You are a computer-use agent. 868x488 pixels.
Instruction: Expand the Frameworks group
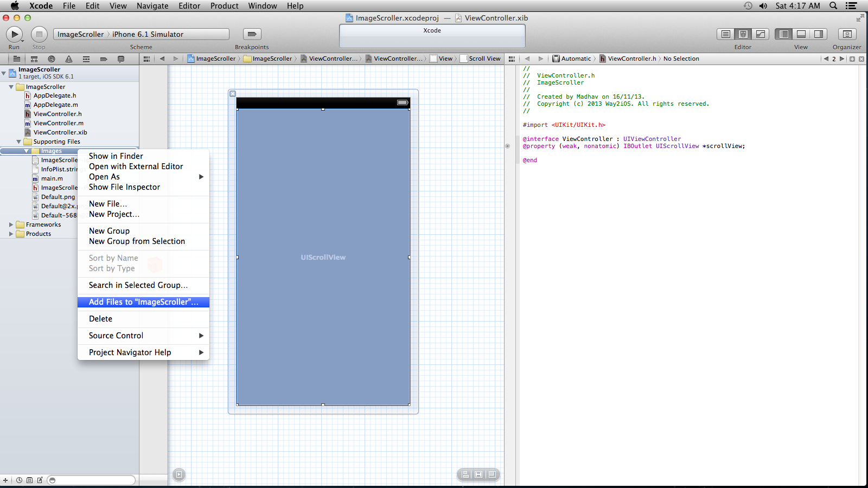[11, 224]
